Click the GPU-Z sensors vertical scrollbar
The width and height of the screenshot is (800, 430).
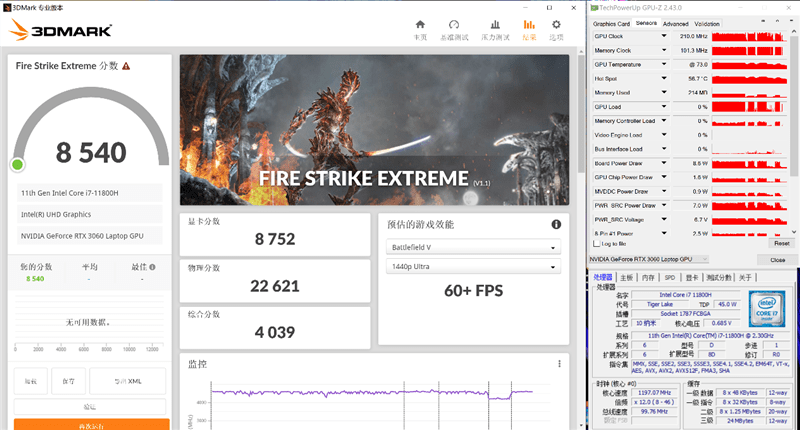tap(794, 106)
